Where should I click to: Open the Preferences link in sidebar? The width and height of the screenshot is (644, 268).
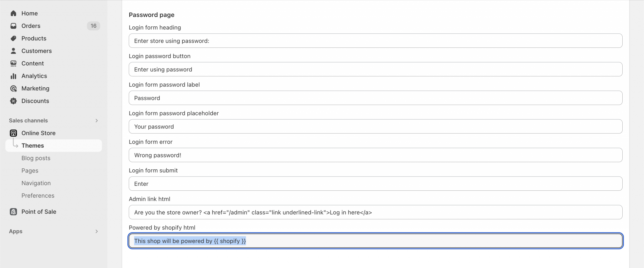[38, 196]
